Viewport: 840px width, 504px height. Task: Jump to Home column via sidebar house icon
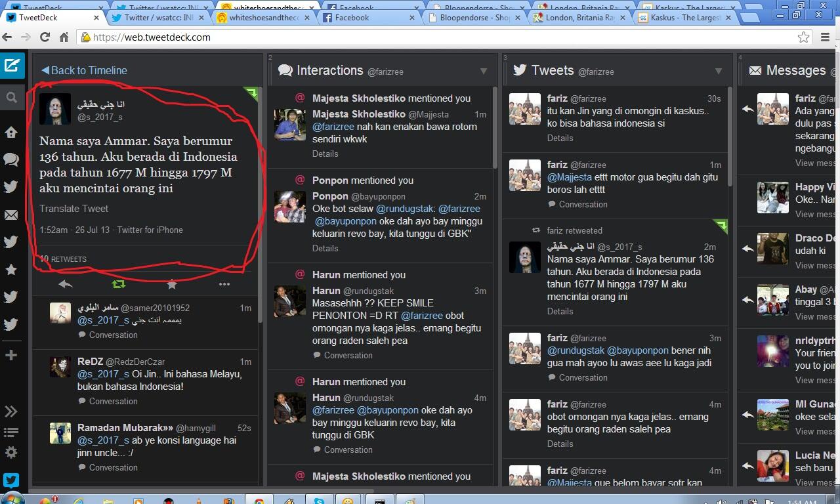(x=11, y=132)
